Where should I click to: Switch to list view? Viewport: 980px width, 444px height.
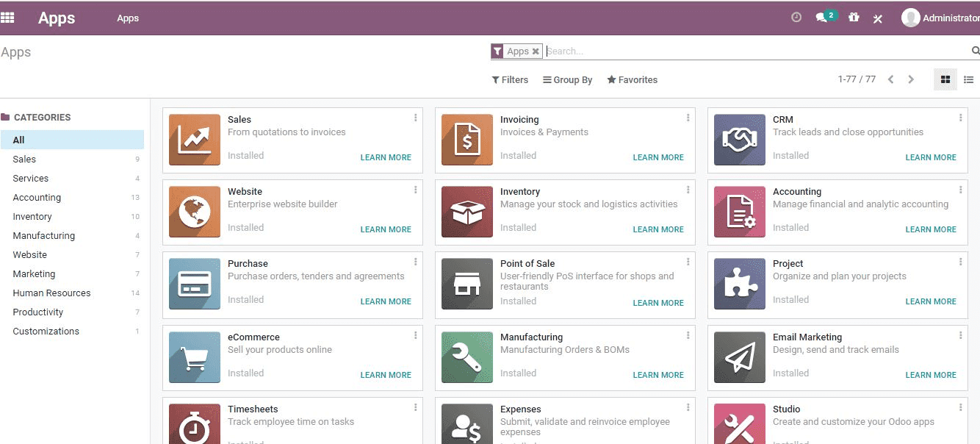coord(968,79)
